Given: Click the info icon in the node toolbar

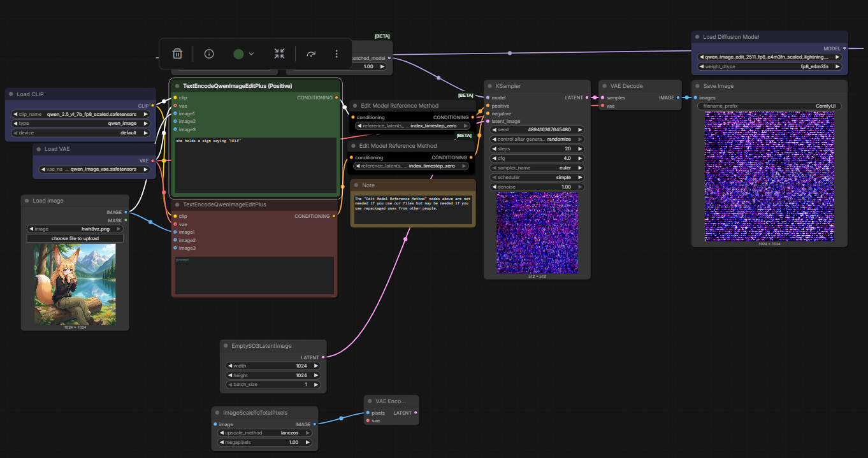Looking at the screenshot, I should (209, 54).
